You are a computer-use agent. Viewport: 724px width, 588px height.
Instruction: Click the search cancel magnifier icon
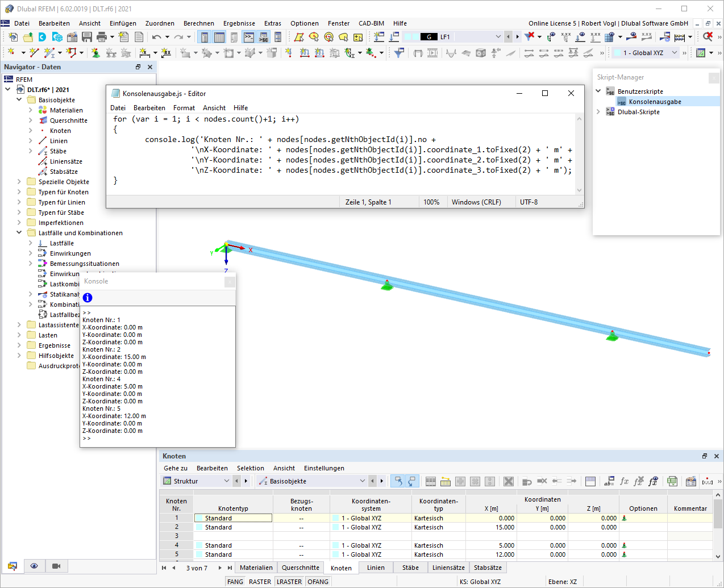(x=708, y=37)
